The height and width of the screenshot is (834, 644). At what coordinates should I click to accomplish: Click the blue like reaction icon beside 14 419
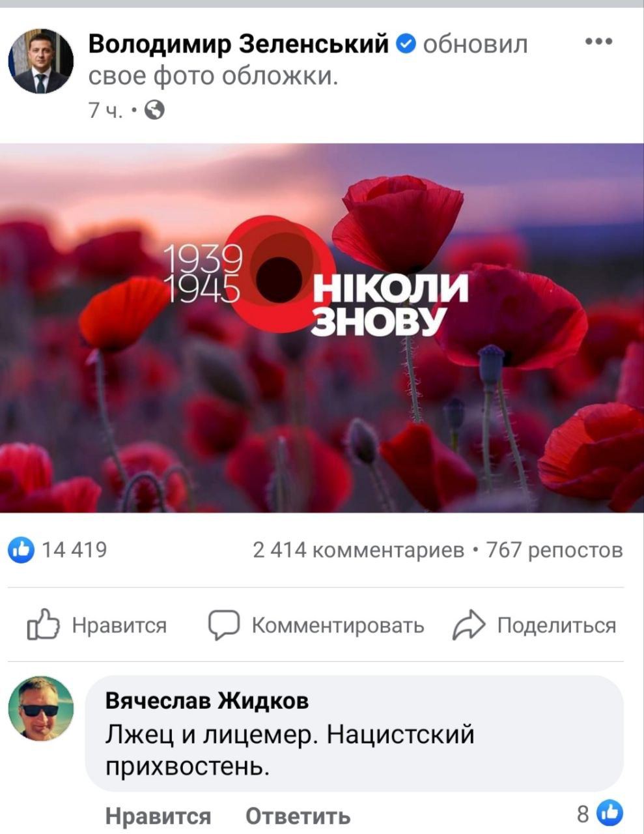coord(21,551)
